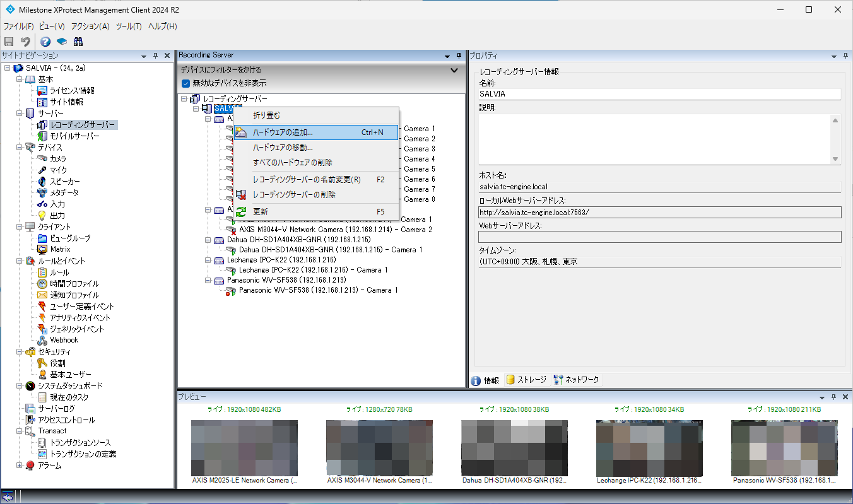
Task: Click the 役割 keys icon
Action: [x=42, y=363]
